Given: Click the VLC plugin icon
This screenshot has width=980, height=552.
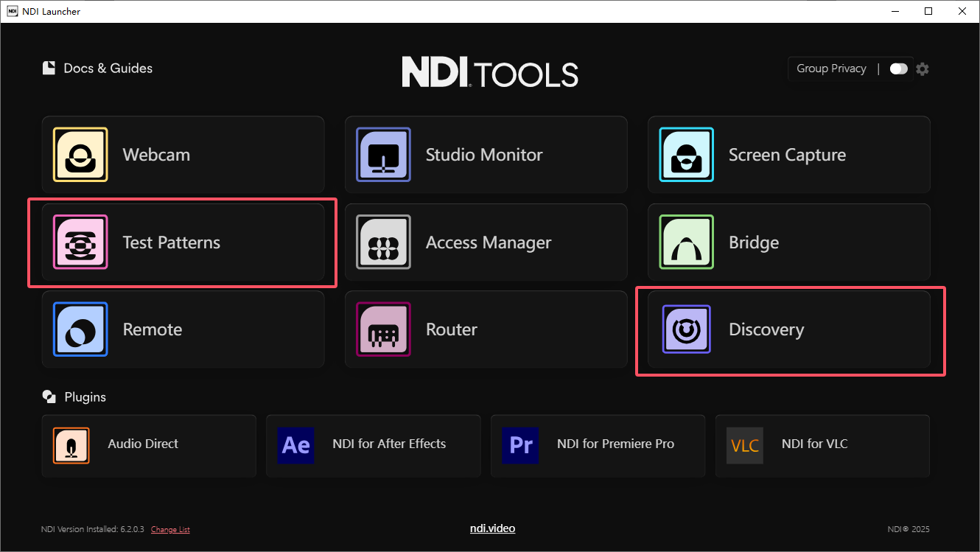Looking at the screenshot, I should click(x=744, y=445).
